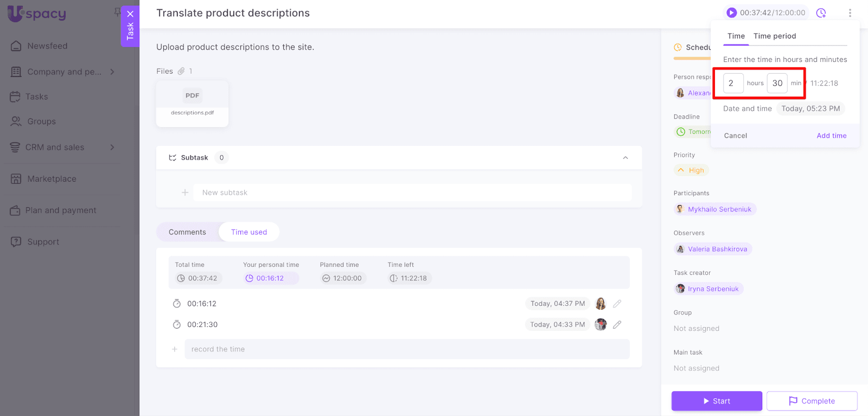Screen dimensions: 868x416
Task: Open the Date and time picker
Action: 810,108
